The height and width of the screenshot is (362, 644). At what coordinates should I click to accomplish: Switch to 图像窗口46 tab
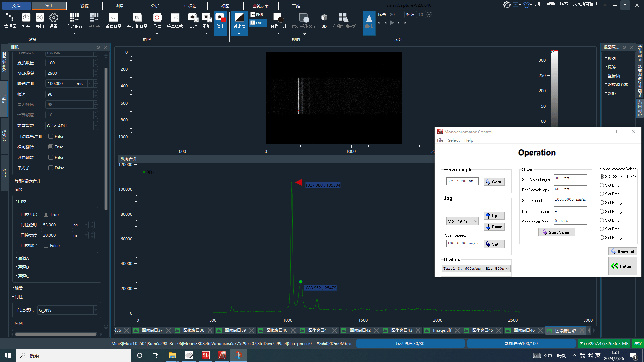point(524,330)
